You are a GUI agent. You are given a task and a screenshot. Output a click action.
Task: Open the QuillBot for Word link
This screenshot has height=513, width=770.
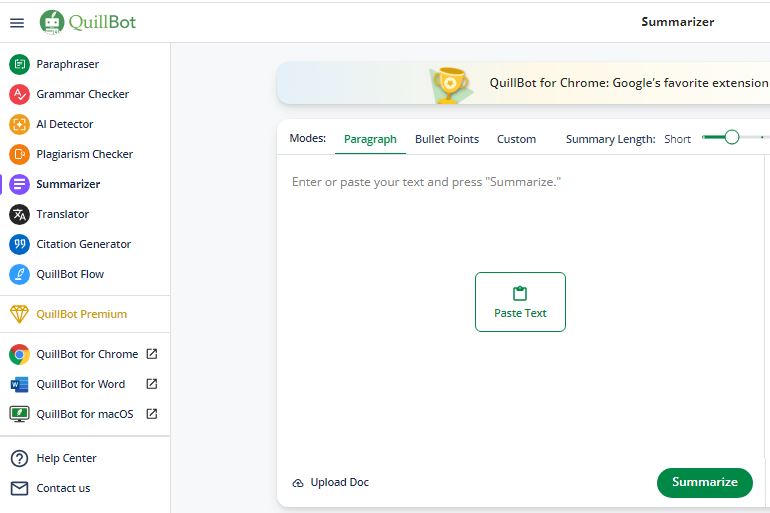(x=81, y=384)
